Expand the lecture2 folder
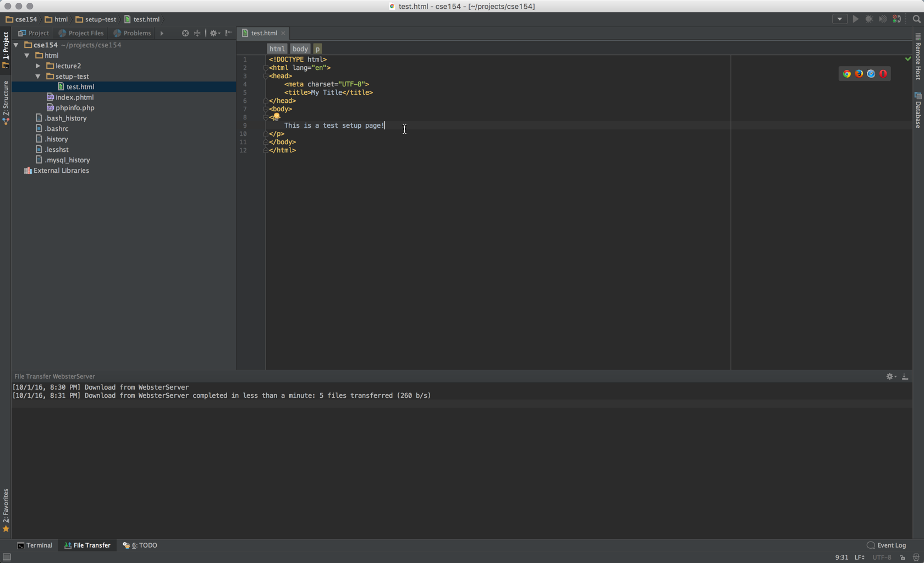Viewport: 924px width, 563px height. pyautogui.click(x=38, y=66)
